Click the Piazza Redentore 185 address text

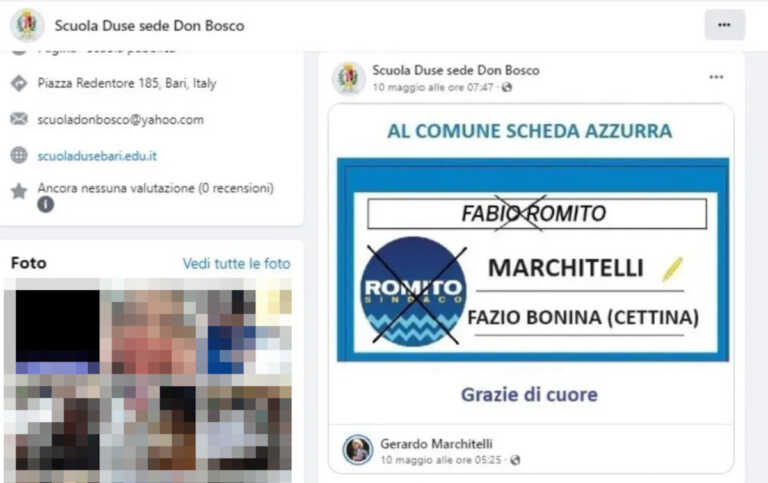[x=127, y=83]
